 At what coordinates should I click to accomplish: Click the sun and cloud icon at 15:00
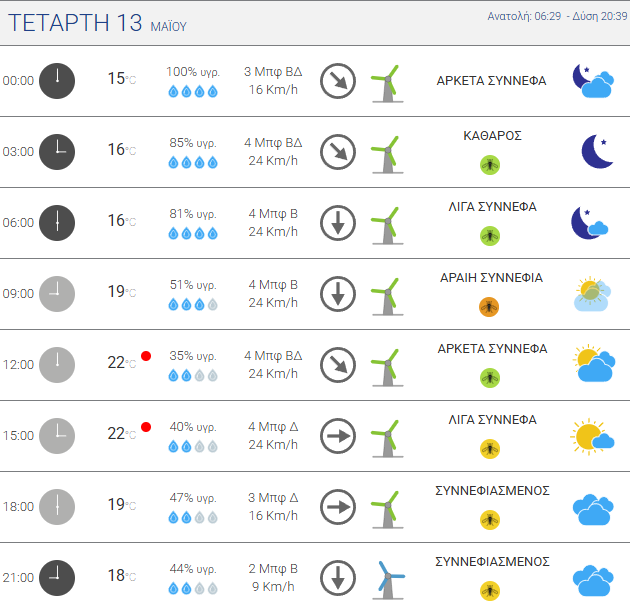pos(592,436)
